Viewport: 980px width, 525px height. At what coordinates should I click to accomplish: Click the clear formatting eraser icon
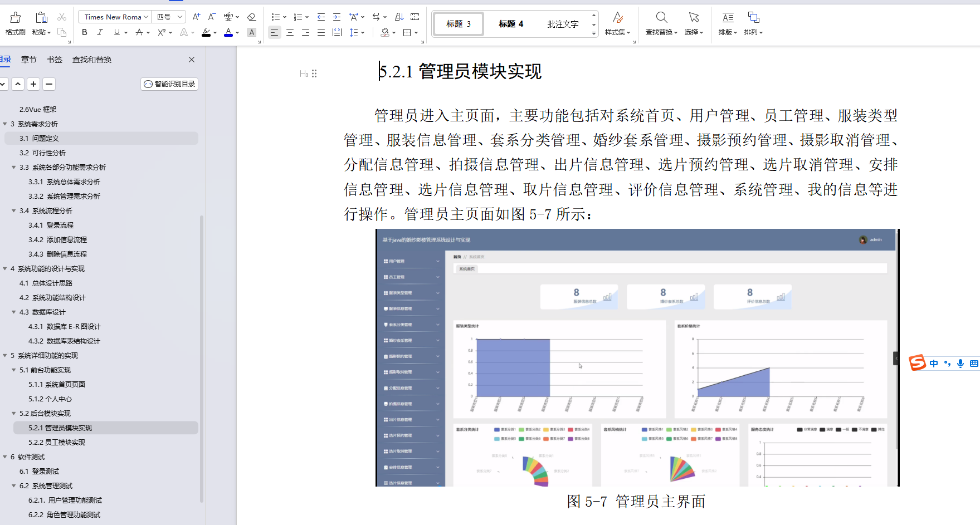pyautogui.click(x=251, y=17)
